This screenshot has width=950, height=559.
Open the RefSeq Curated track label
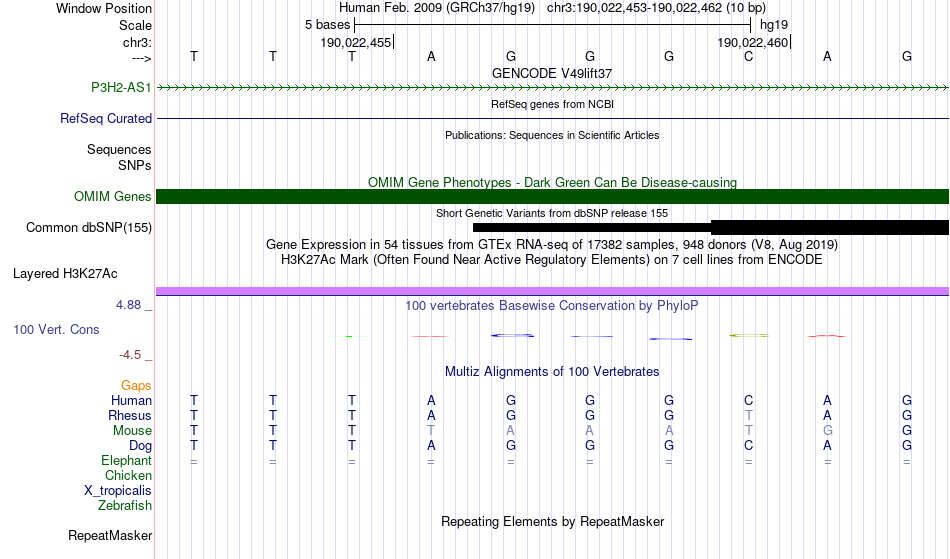coord(105,118)
